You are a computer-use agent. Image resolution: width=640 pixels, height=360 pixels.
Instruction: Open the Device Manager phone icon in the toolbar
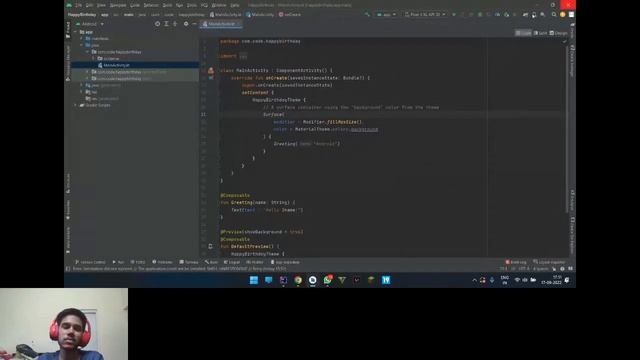[x=534, y=14]
